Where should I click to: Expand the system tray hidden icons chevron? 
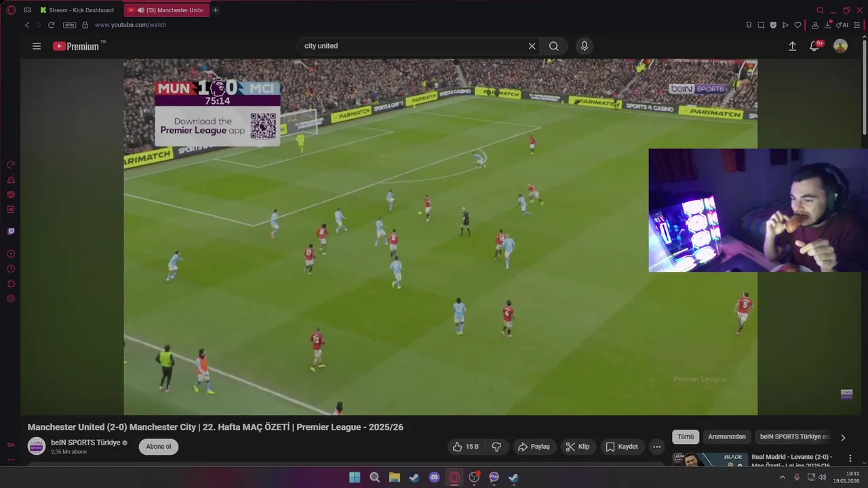782,477
